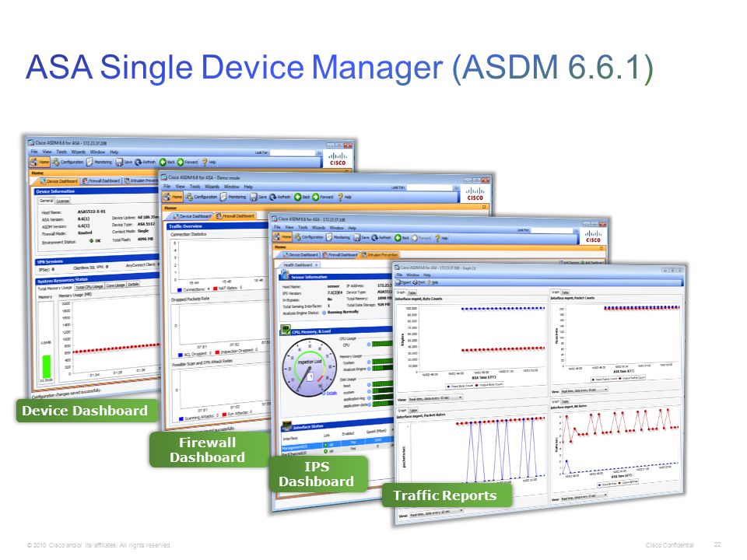Screen dimensions: 747x560
Task: Open Window menu in the Graph window
Action: [412, 275]
